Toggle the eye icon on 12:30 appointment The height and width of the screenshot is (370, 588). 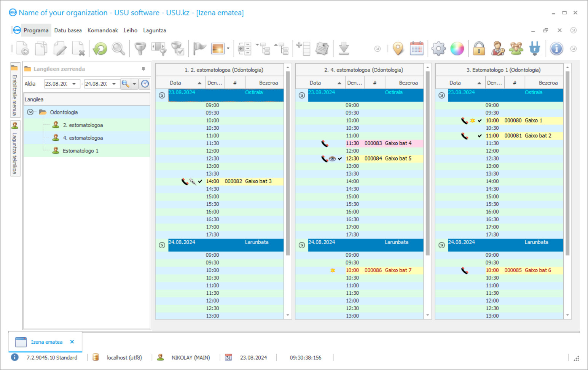pyautogui.click(x=332, y=159)
